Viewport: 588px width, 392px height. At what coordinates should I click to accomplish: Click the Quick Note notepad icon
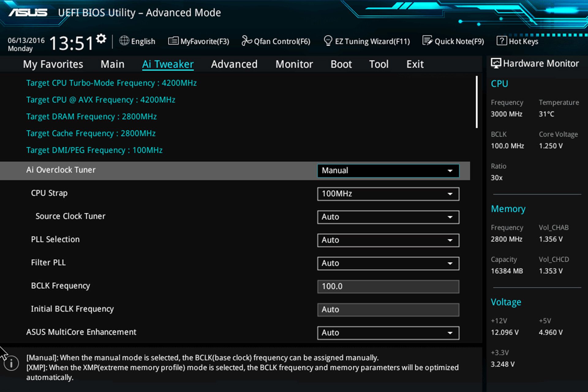427,41
